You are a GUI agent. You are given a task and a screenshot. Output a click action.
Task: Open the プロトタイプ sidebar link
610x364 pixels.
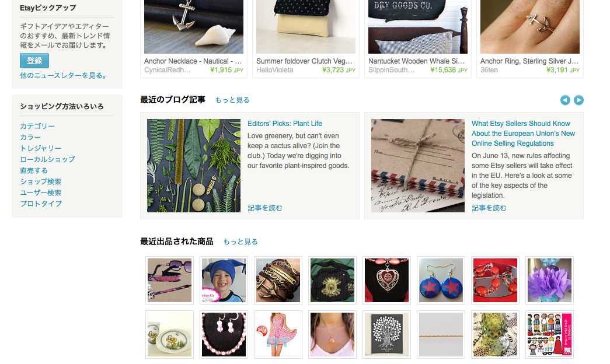point(41,204)
